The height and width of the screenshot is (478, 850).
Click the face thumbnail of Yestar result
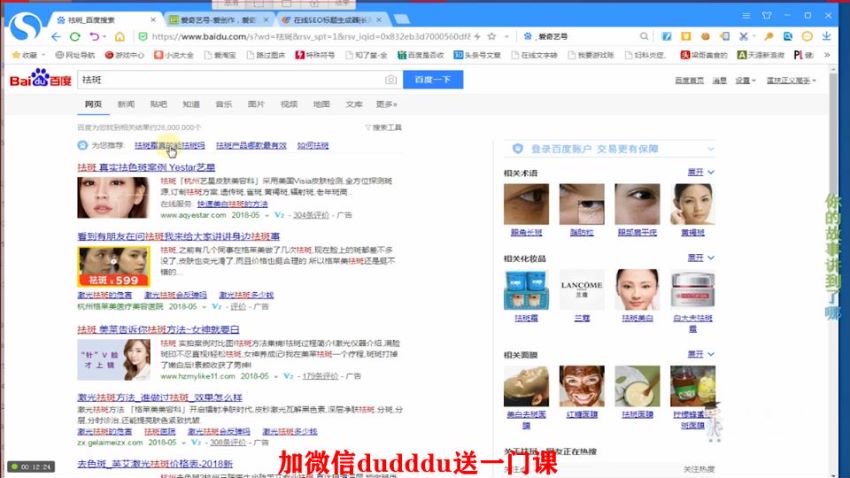(x=113, y=198)
